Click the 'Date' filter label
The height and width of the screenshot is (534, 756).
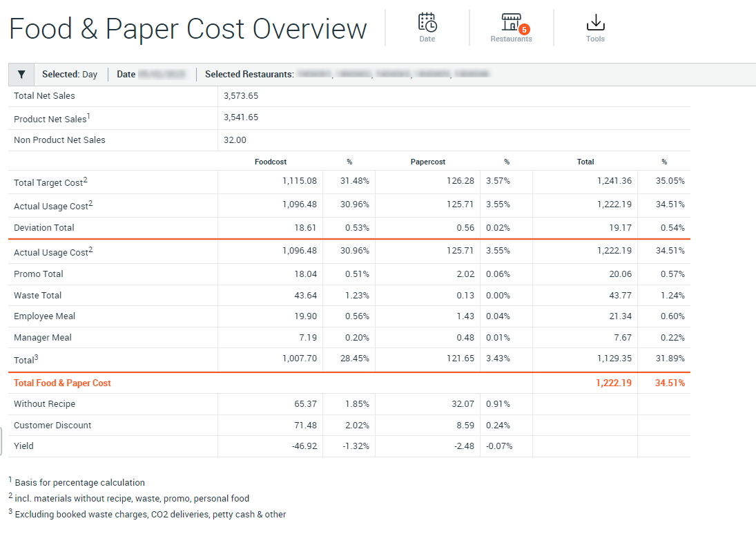[126, 75]
